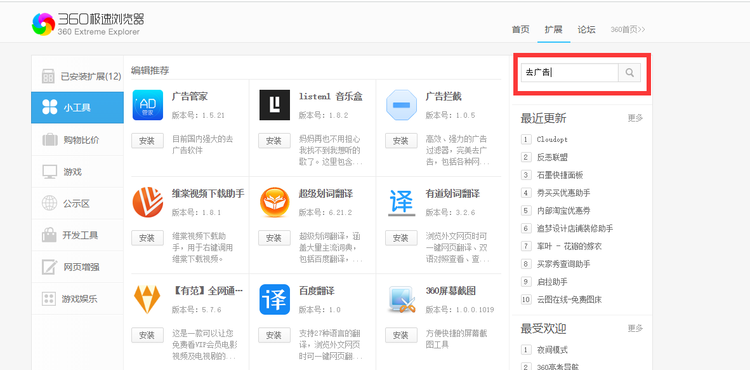Open Cloudopt in the recent list
The image size is (754, 378).
pyautogui.click(x=552, y=139)
